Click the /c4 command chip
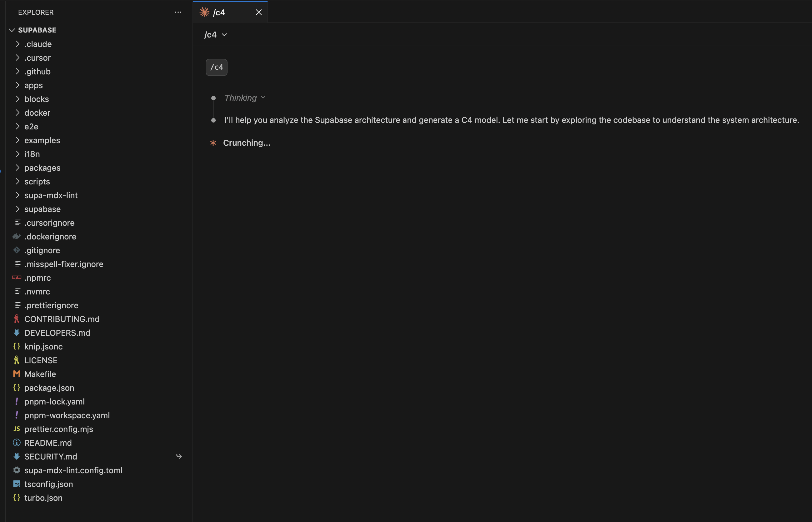The height and width of the screenshot is (522, 812). tap(217, 67)
